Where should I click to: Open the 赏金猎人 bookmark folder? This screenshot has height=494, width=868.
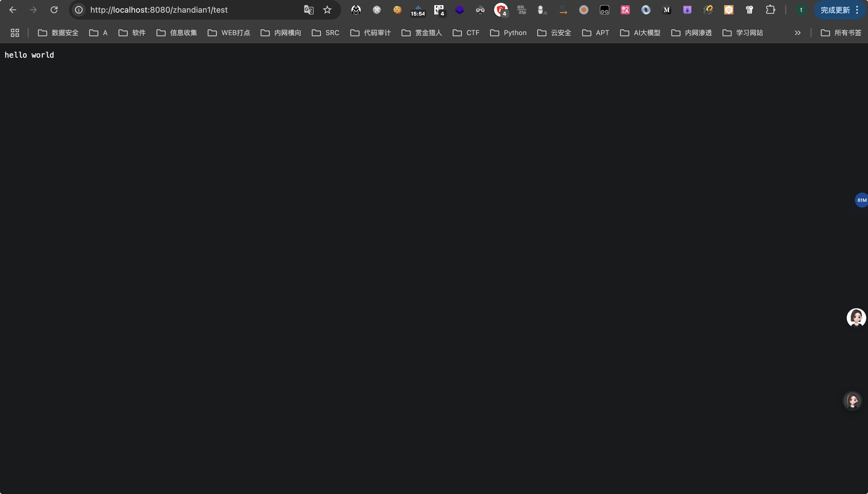coord(422,33)
